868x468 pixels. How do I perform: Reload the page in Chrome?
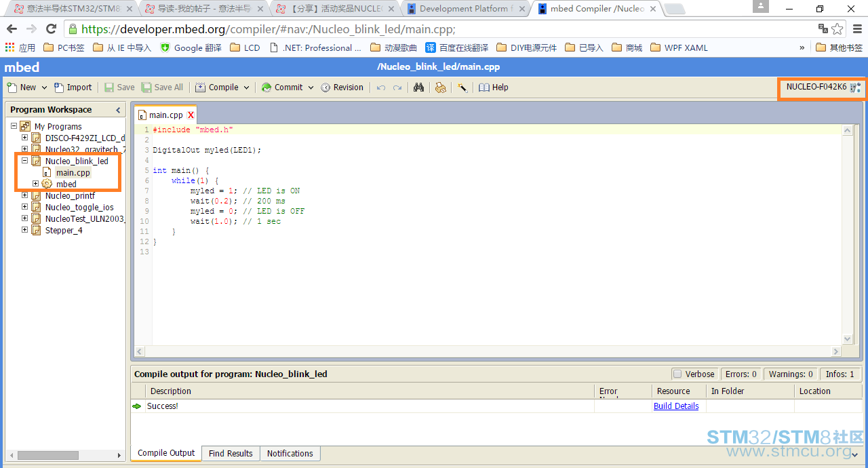click(51, 29)
